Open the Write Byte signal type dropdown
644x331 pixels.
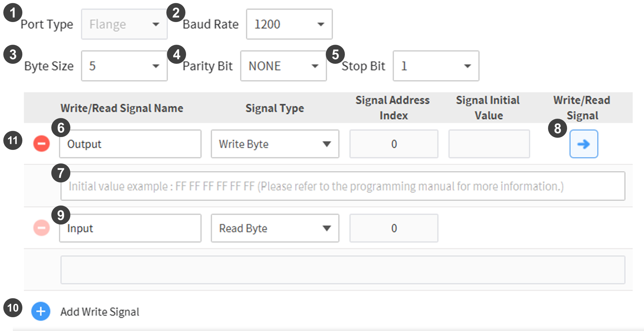coord(274,144)
